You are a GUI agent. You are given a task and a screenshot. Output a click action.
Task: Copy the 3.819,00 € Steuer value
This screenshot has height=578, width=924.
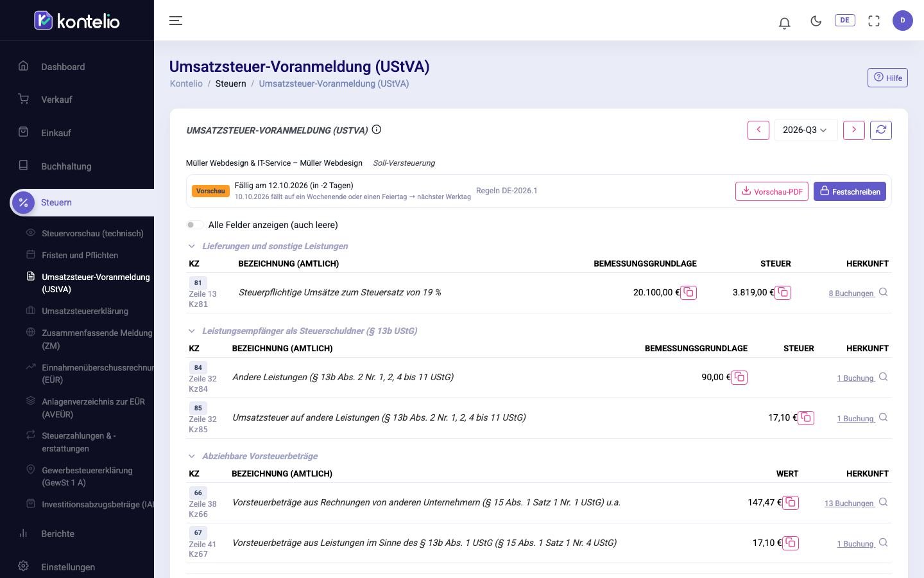tap(783, 293)
